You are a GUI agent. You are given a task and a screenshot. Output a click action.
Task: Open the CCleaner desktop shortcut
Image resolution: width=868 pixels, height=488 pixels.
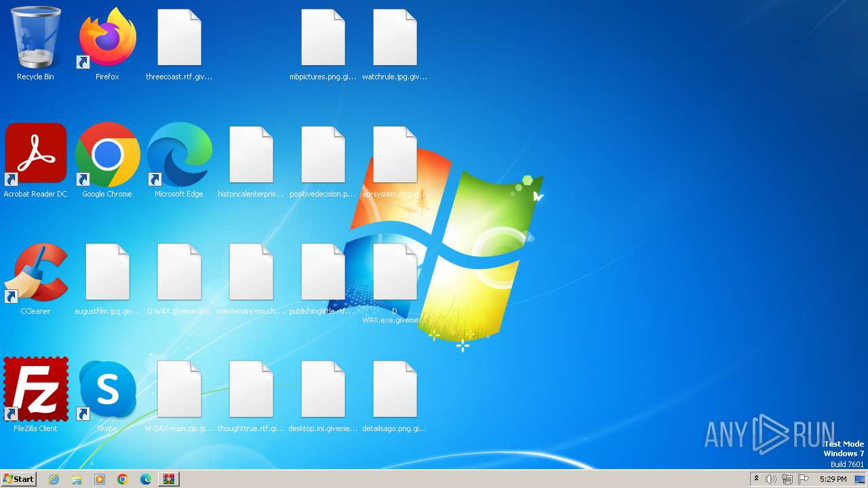tap(35, 272)
